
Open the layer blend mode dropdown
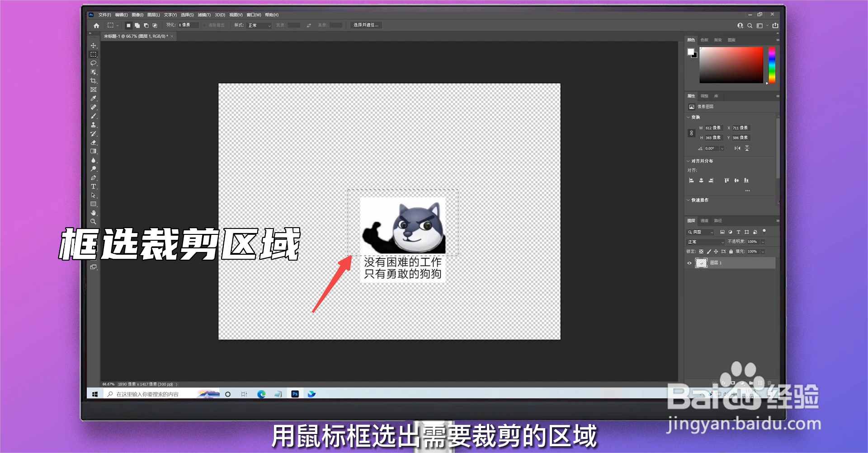click(706, 242)
